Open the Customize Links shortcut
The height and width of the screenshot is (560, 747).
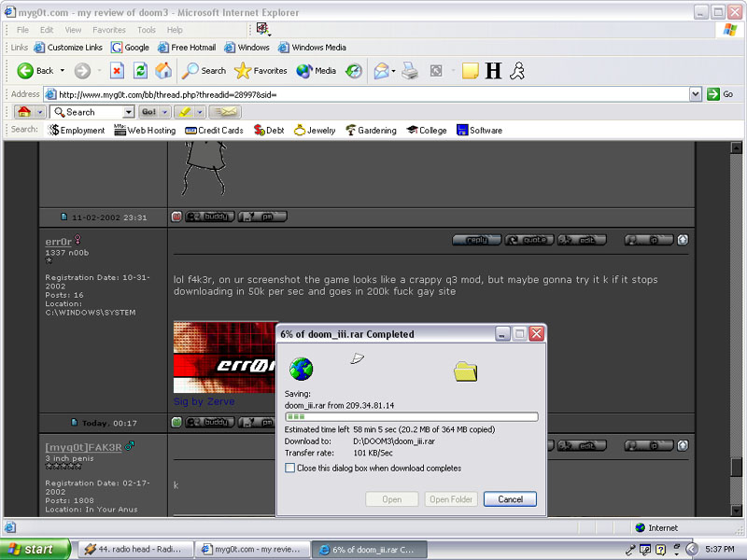(x=68, y=48)
